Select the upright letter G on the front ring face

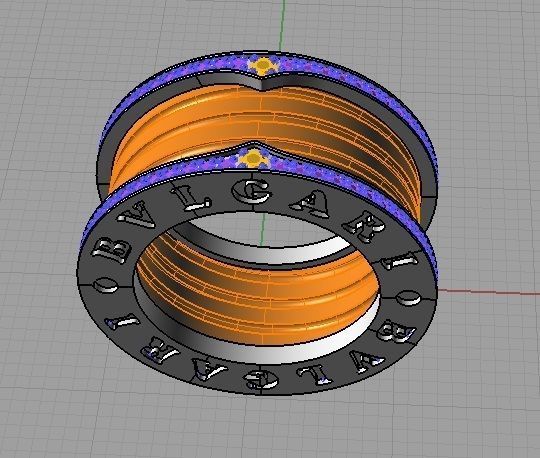click(x=251, y=191)
